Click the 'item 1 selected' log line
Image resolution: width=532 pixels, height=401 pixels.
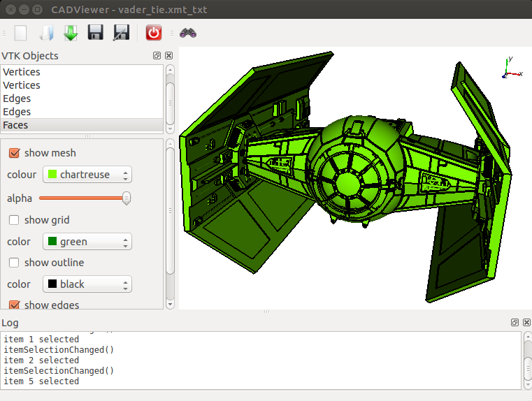tap(41, 340)
